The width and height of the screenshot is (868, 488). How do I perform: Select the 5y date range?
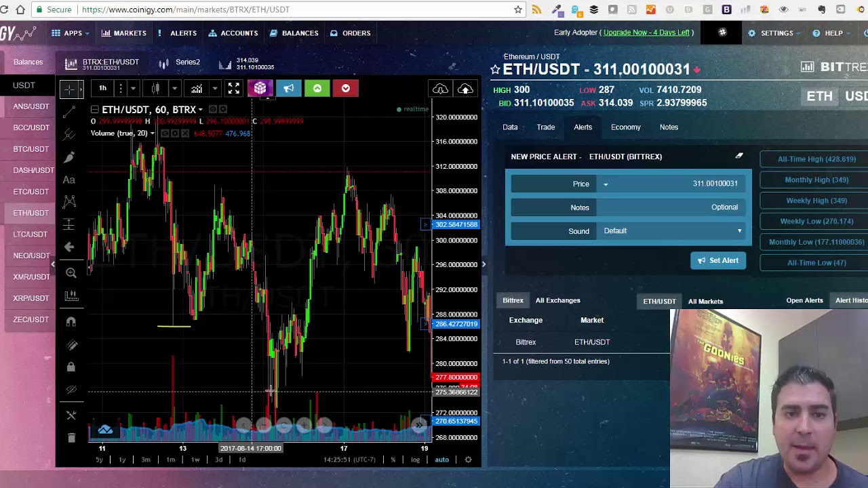pos(99,460)
